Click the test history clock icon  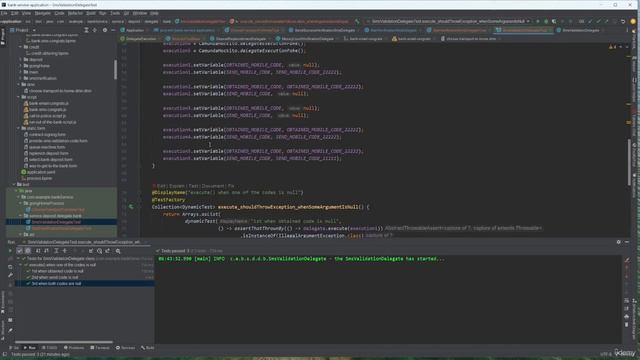99,251
